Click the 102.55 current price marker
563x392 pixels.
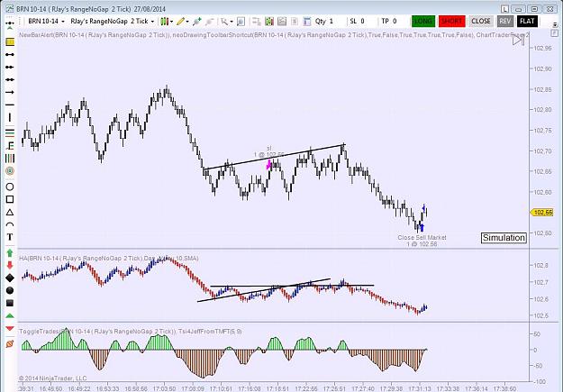click(542, 213)
